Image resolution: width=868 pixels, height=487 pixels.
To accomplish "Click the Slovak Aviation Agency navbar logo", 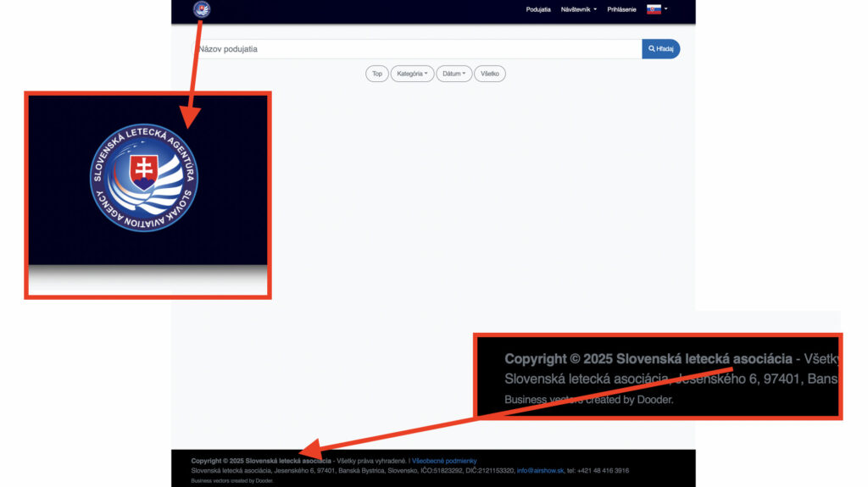I will pyautogui.click(x=202, y=9).
